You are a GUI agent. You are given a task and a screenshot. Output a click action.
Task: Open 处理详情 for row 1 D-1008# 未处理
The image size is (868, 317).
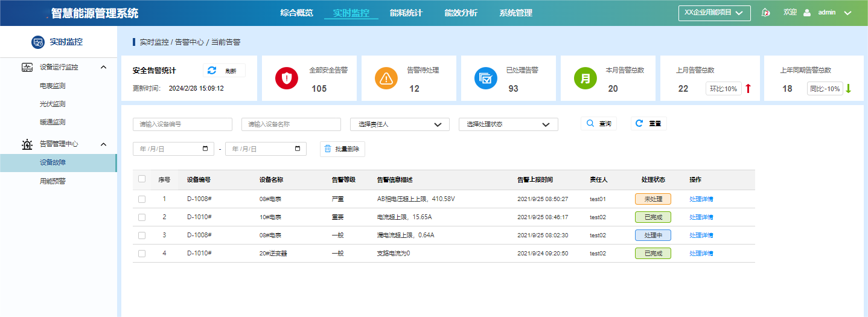click(701, 199)
